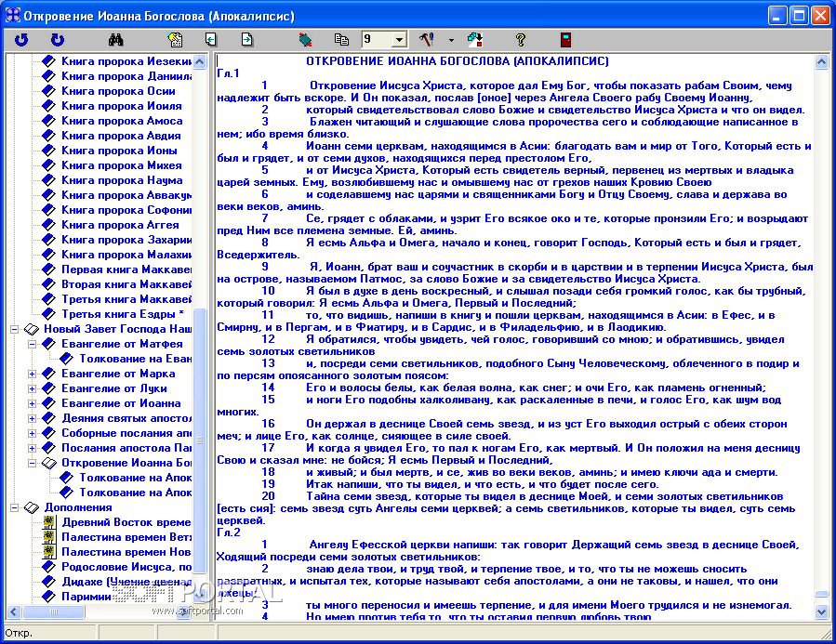Open help with yellow question mark icon
The height and width of the screenshot is (644, 836).
[521, 39]
